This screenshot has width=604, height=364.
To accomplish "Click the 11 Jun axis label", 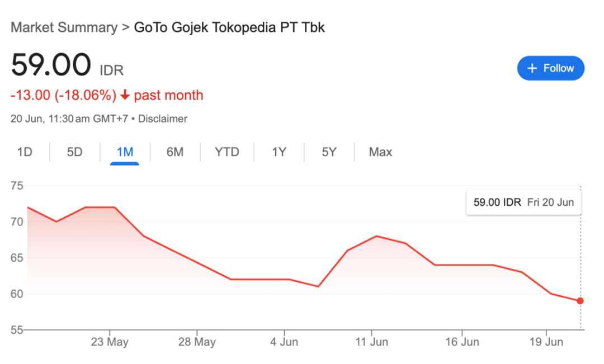I will pos(372,342).
